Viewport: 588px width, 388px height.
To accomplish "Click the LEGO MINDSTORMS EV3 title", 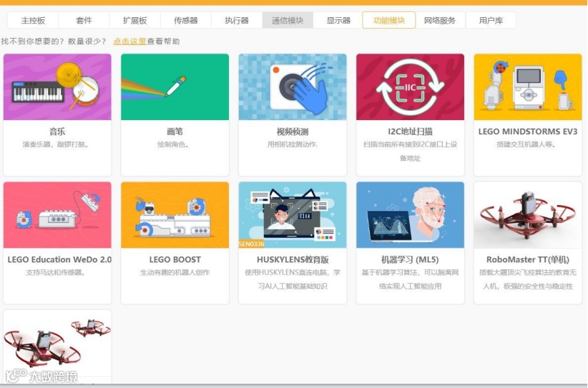I will coord(528,131).
